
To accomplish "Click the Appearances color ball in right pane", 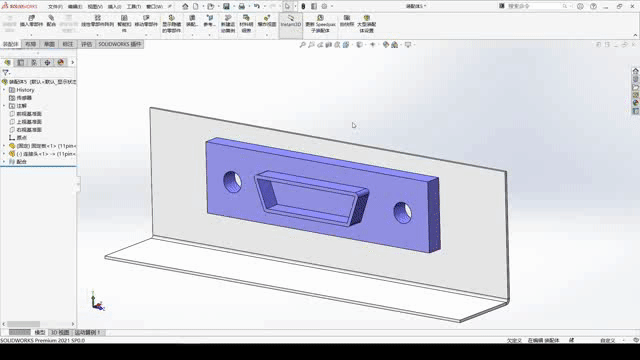I will [x=636, y=103].
